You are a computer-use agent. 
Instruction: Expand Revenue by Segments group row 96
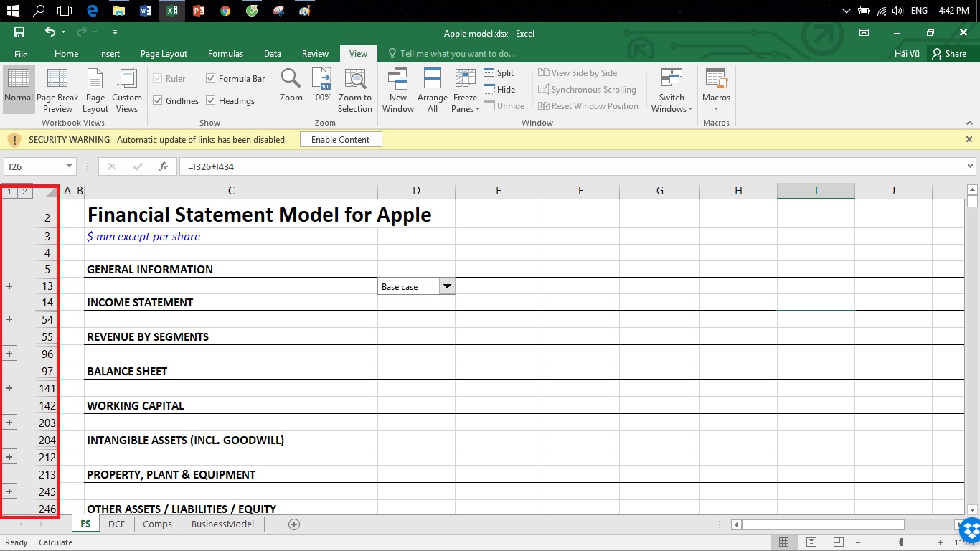[9, 354]
